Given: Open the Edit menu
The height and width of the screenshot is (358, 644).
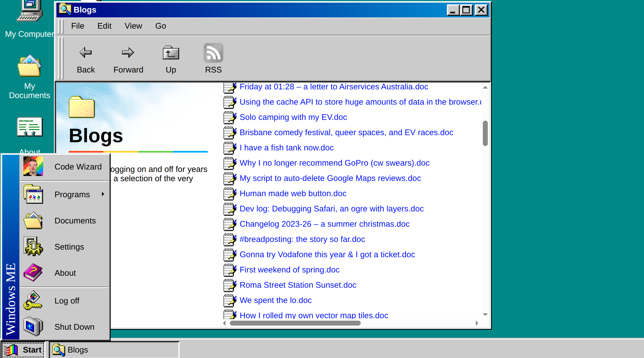Looking at the screenshot, I should coord(104,26).
